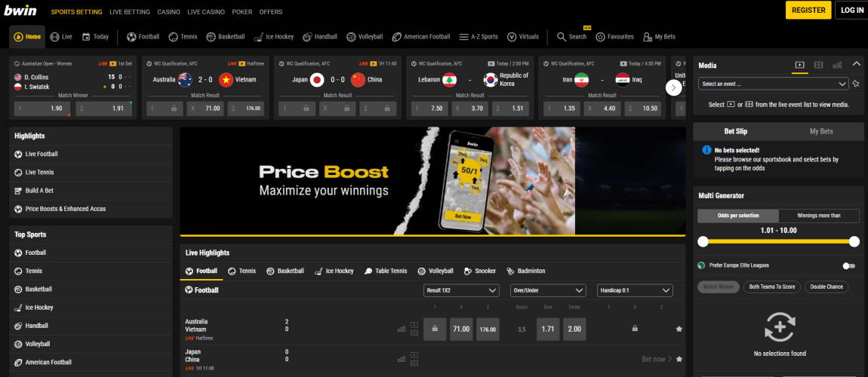Screen dimensions: 868x377
Task: Select video stream icon in Media panel
Action: (799, 66)
